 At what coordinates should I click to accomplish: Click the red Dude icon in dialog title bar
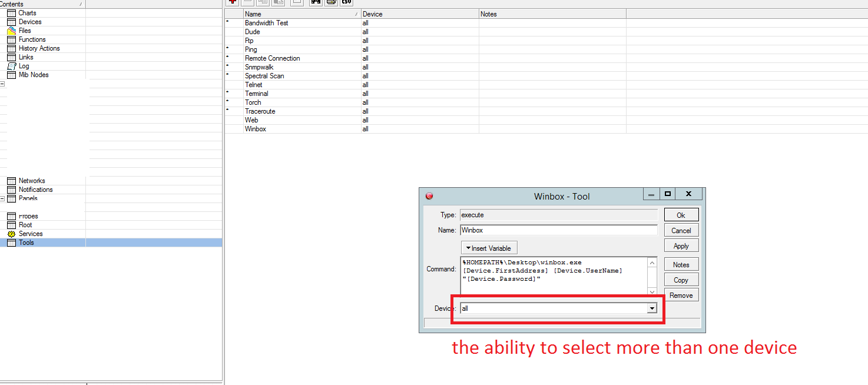429,196
